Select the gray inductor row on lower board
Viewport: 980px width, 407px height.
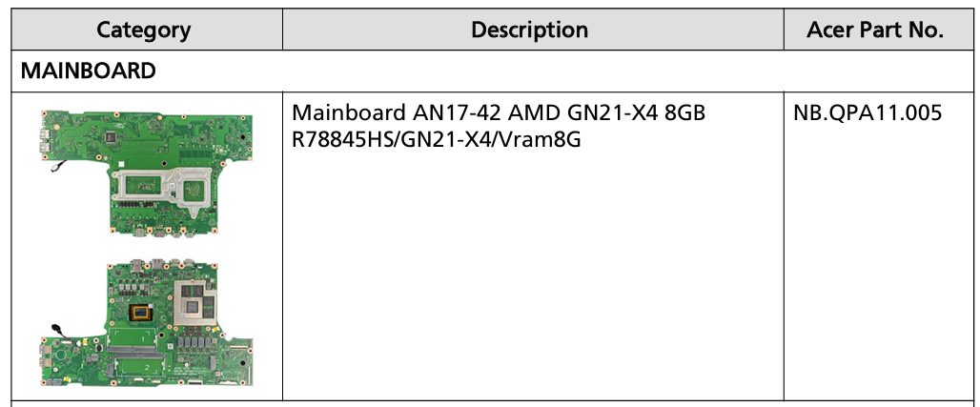(x=194, y=341)
